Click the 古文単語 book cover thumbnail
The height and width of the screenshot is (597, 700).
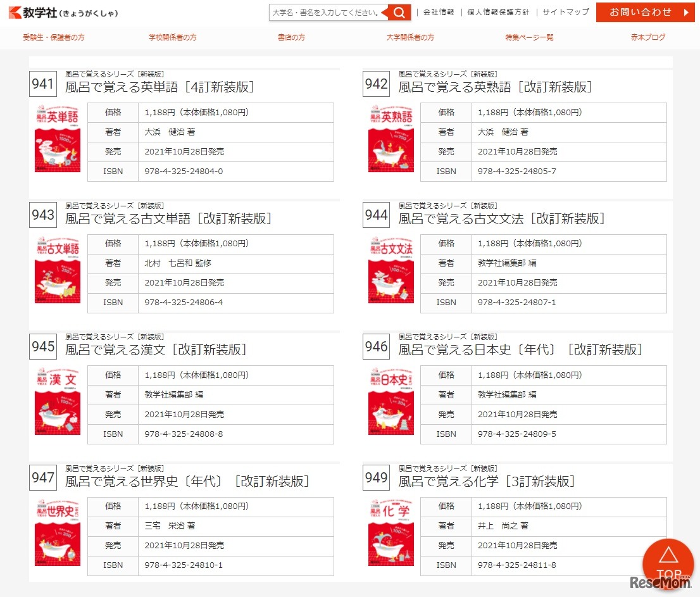(58, 270)
